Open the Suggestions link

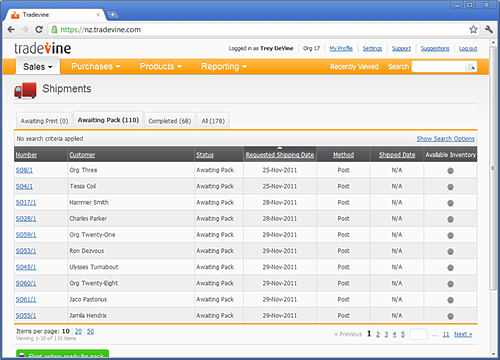point(435,49)
